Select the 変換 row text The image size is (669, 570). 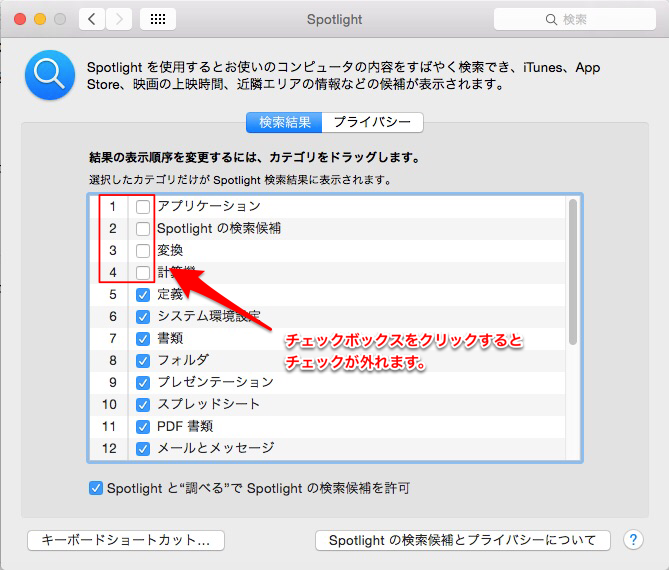click(170, 250)
